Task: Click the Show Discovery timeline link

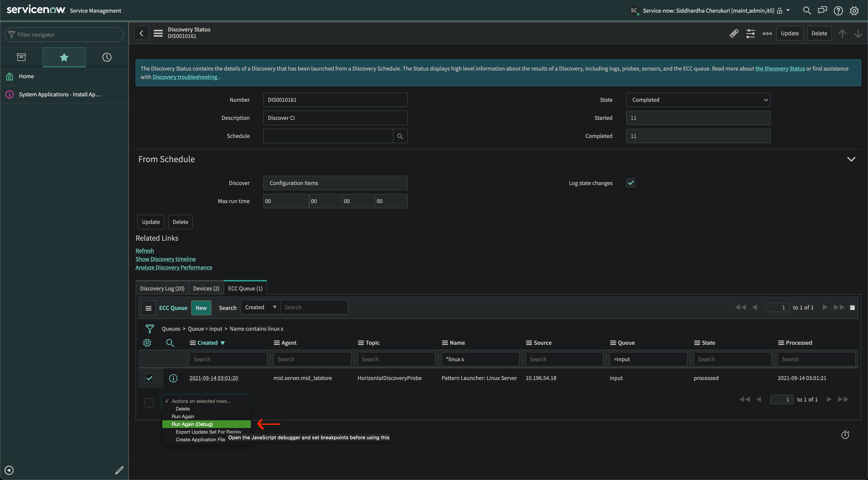Action: pyautogui.click(x=165, y=259)
